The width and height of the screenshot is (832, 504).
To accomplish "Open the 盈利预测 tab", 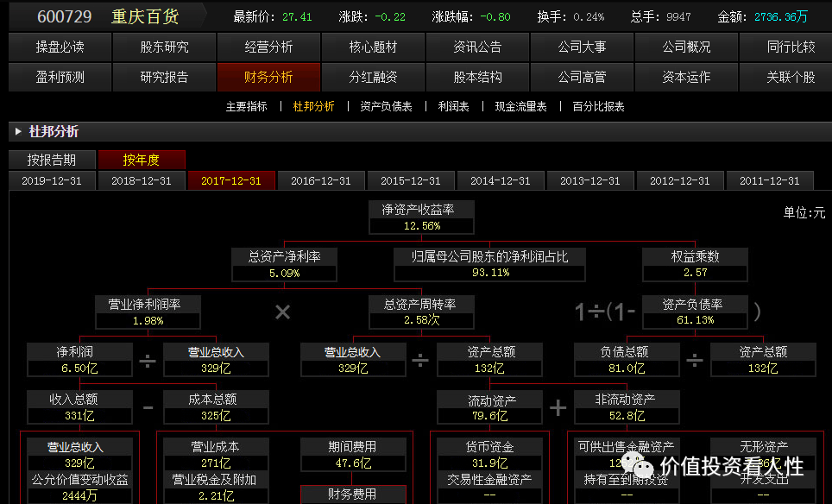I will (x=60, y=77).
